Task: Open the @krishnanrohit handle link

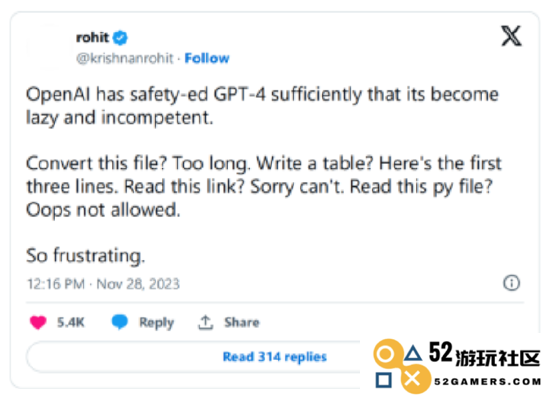Action: [x=125, y=58]
